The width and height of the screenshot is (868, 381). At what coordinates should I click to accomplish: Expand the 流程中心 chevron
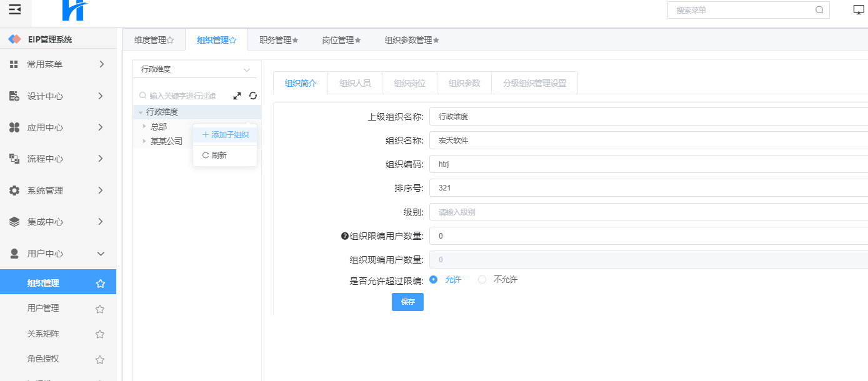[101, 159]
